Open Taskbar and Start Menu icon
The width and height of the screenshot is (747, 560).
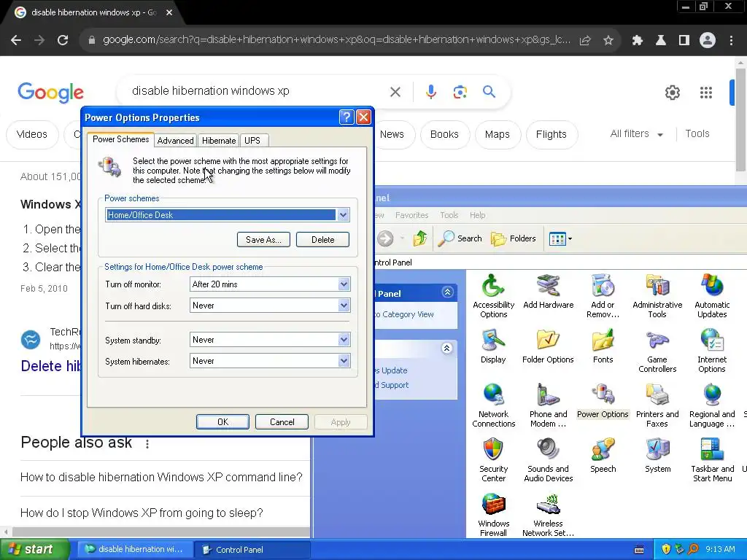coord(712,461)
